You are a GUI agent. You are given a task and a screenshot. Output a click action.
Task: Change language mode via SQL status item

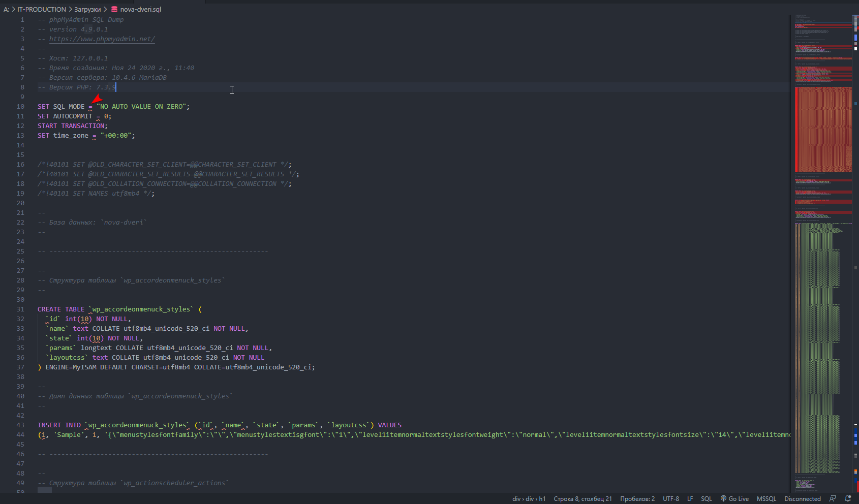pos(707,498)
